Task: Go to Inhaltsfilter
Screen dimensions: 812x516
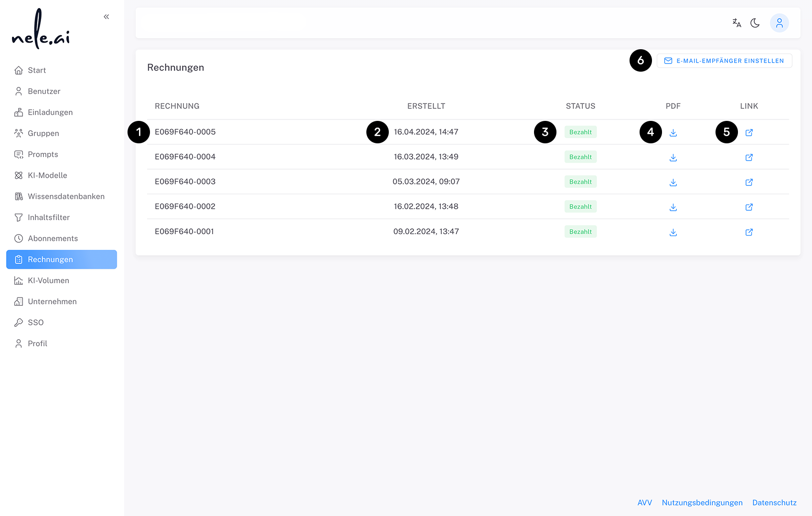Action: pyautogui.click(x=62, y=217)
